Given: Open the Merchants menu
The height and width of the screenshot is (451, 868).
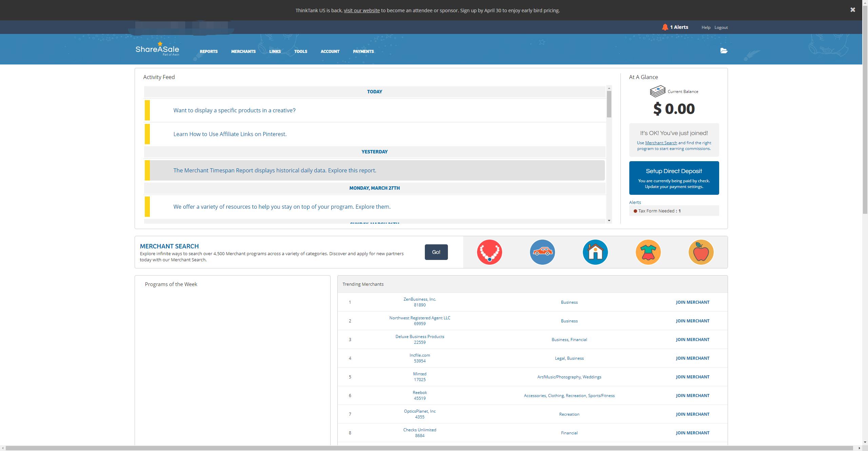Looking at the screenshot, I should [x=243, y=51].
